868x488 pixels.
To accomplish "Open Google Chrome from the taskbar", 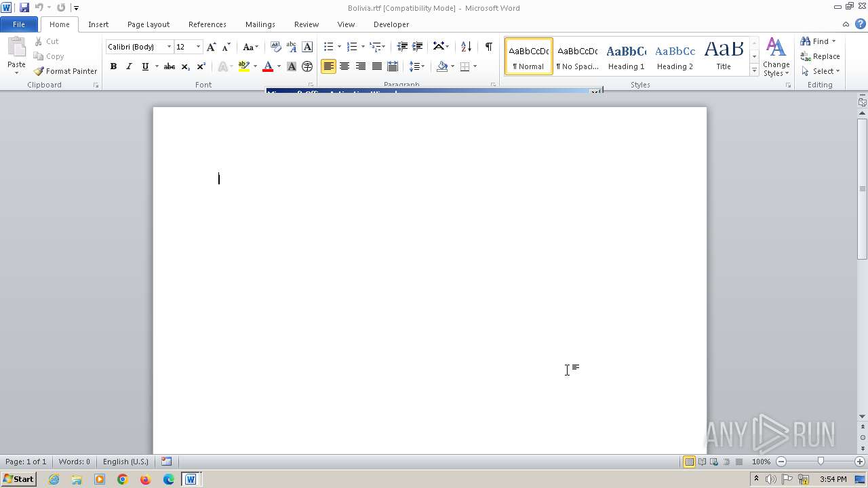I will [x=122, y=479].
